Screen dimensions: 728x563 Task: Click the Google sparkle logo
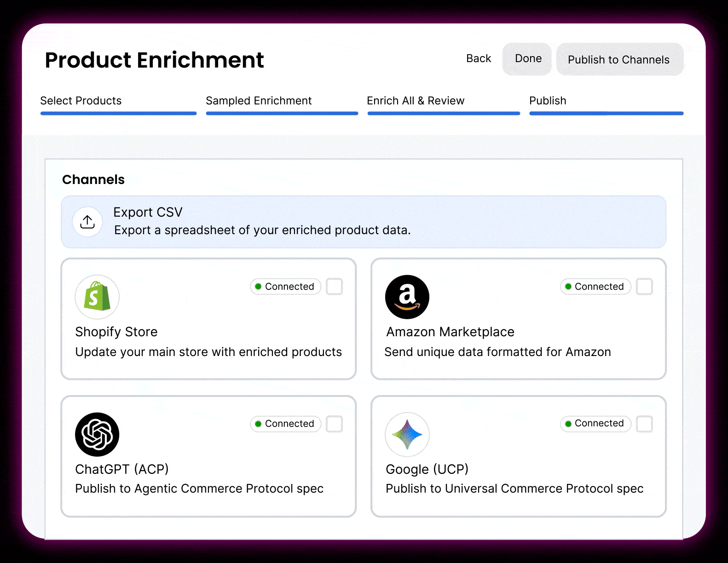pyautogui.click(x=407, y=434)
